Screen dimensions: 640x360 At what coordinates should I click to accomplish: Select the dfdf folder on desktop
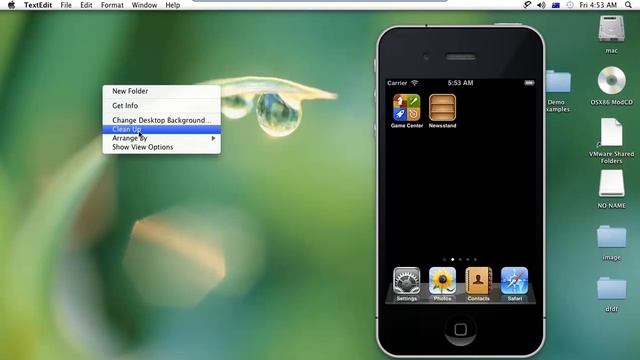[611, 288]
